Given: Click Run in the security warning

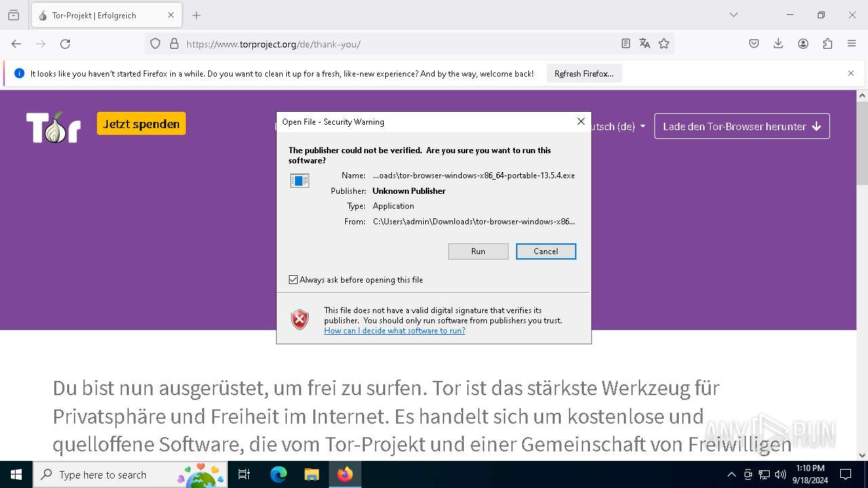Looking at the screenshot, I should (478, 251).
